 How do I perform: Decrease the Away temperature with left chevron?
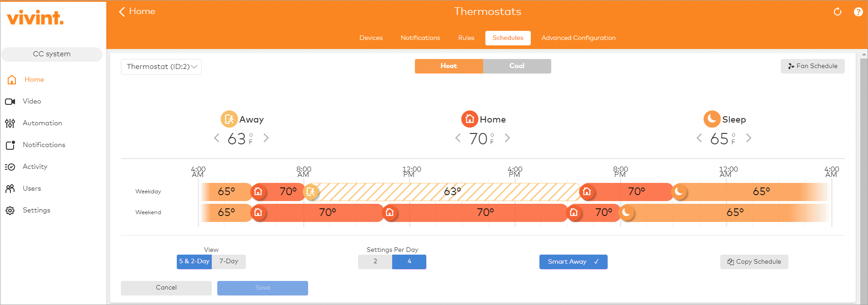coord(217,138)
